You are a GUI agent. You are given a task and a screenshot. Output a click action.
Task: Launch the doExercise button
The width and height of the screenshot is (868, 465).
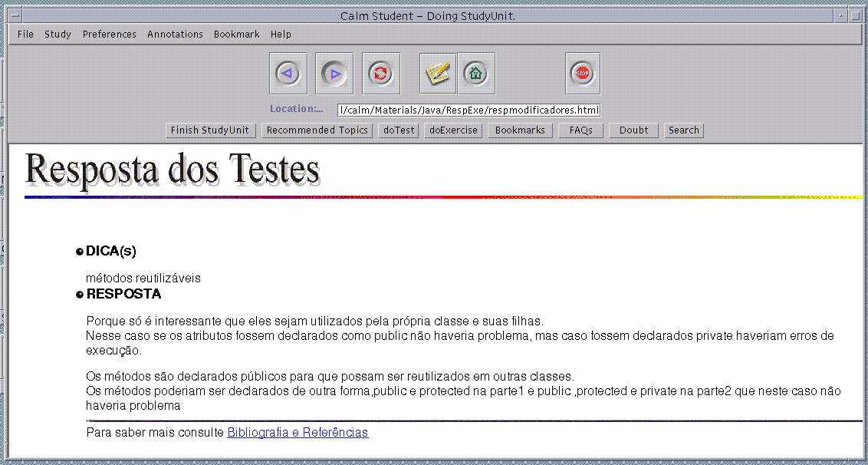(453, 130)
